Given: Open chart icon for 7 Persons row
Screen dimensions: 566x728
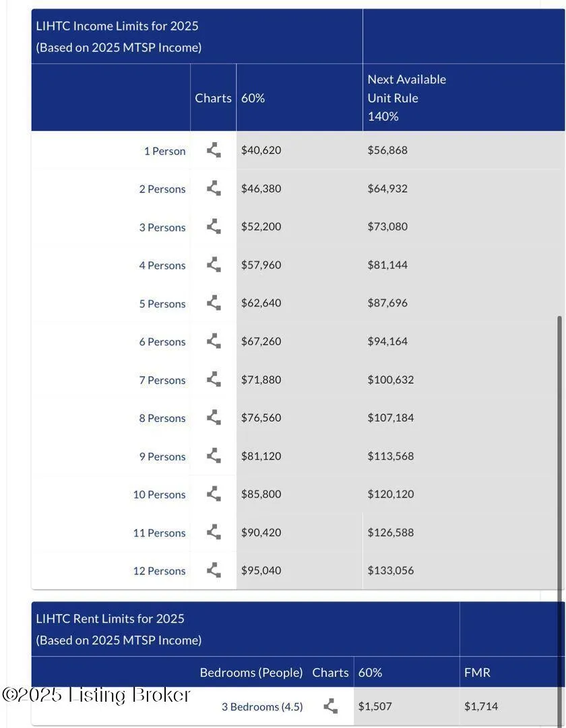Looking at the screenshot, I should click(214, 380).
